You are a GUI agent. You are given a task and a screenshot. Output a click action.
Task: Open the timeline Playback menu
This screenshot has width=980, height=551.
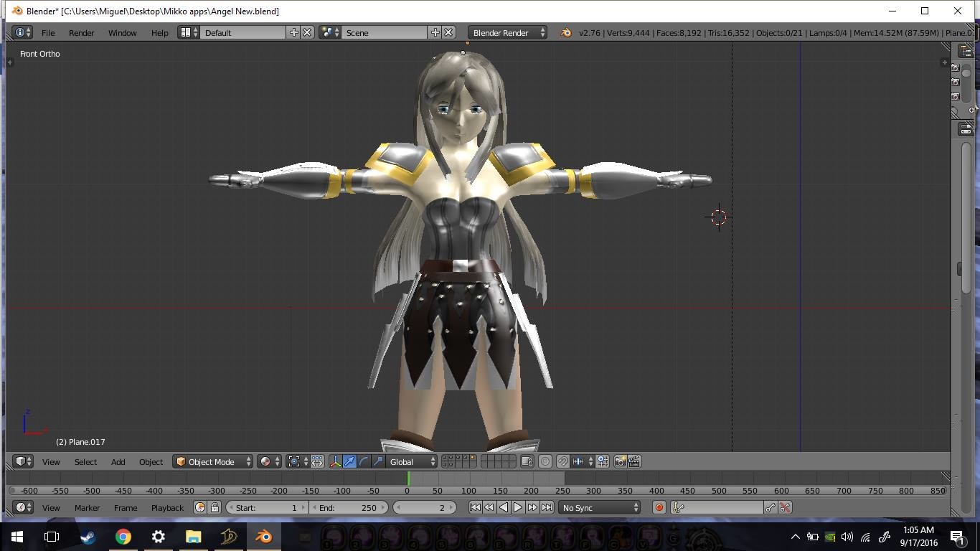tap(167, 508)
